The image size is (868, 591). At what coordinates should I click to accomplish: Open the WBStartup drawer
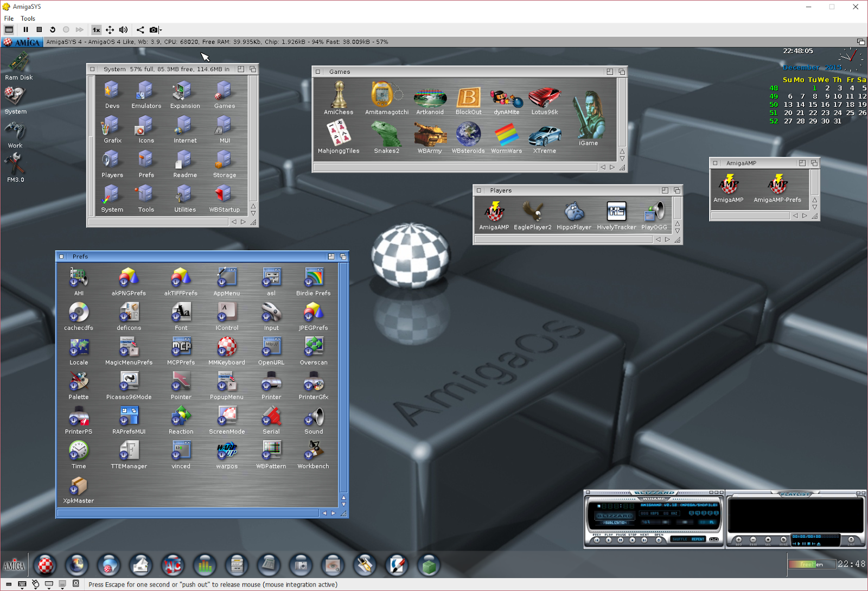[x=224, y=198]
